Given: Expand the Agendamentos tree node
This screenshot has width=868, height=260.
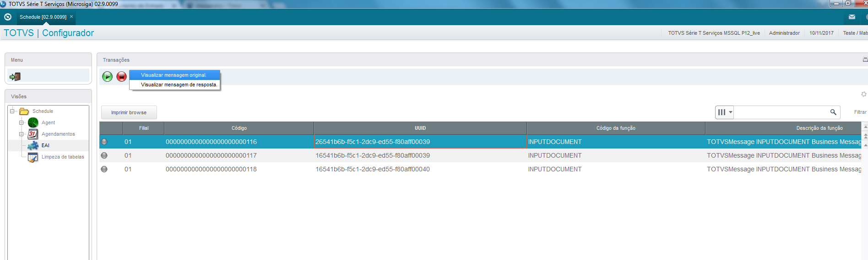Looking at the screenshot, I should coord(21,134).
